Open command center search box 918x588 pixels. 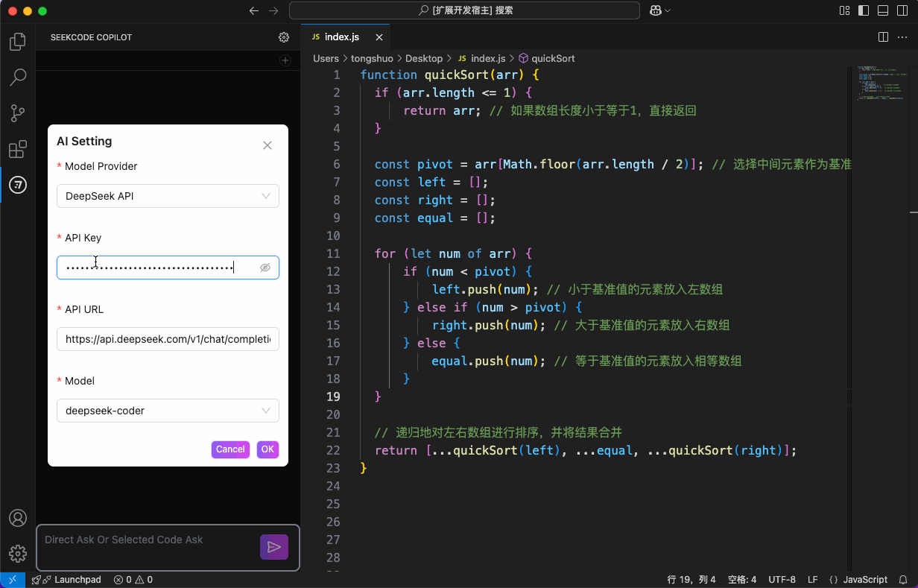464,10
